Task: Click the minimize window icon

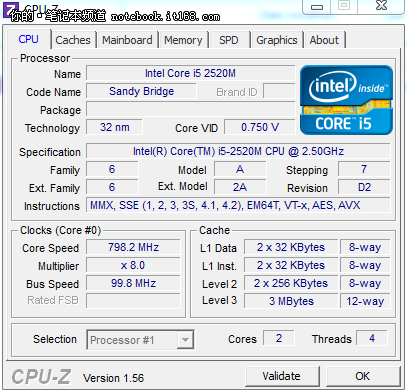Action: tap(317, 7)
